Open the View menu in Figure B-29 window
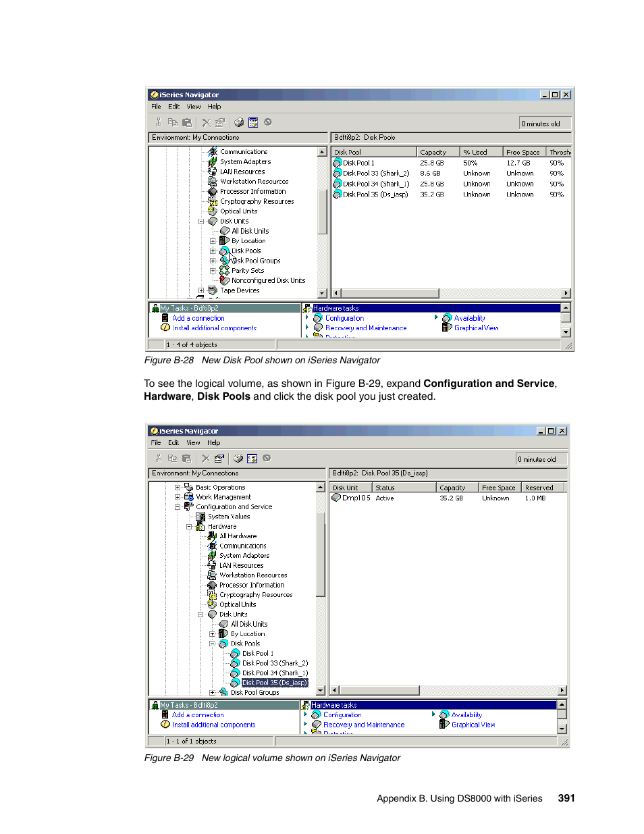 coord(193,443)
